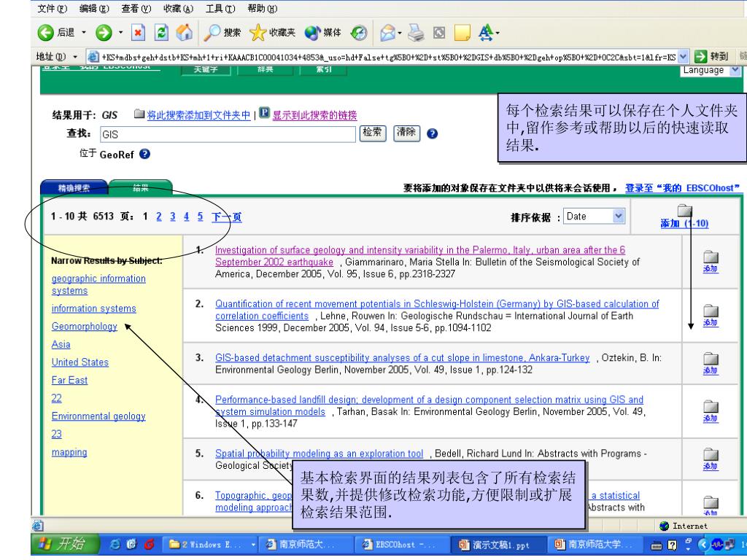Click the gray square icon beside the printer
The width and height of the screenshot is (747, 560).
click(x=439, y=32)
